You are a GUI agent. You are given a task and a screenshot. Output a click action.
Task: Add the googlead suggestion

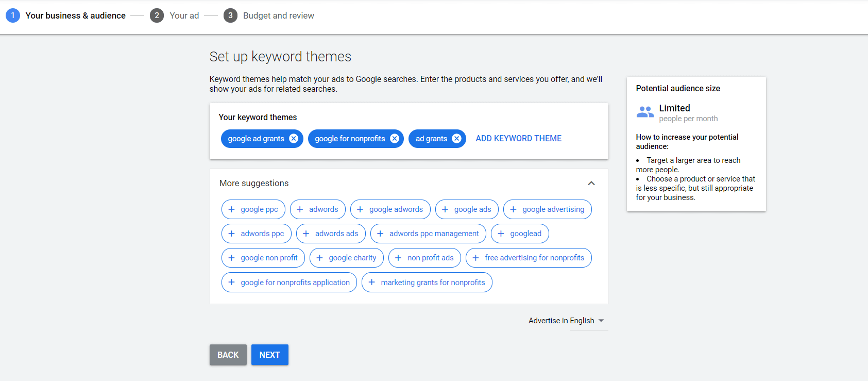pyautogui.click(x=520, y=234)
